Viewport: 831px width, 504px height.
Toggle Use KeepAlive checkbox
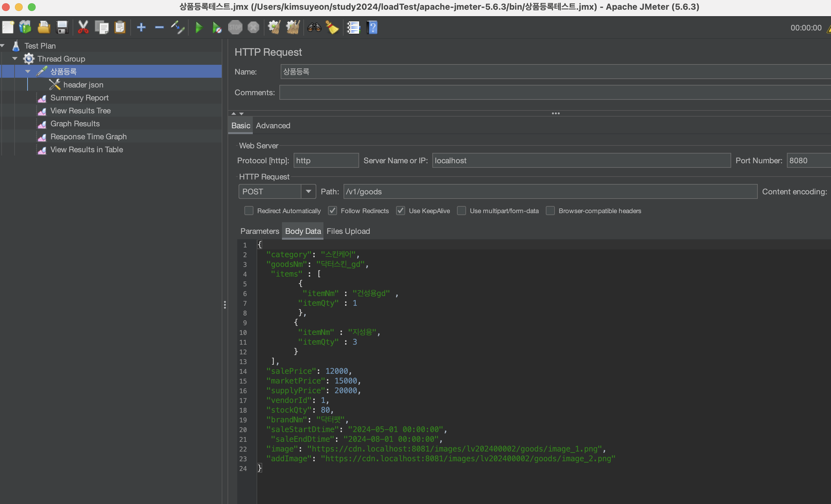(401, 211)
